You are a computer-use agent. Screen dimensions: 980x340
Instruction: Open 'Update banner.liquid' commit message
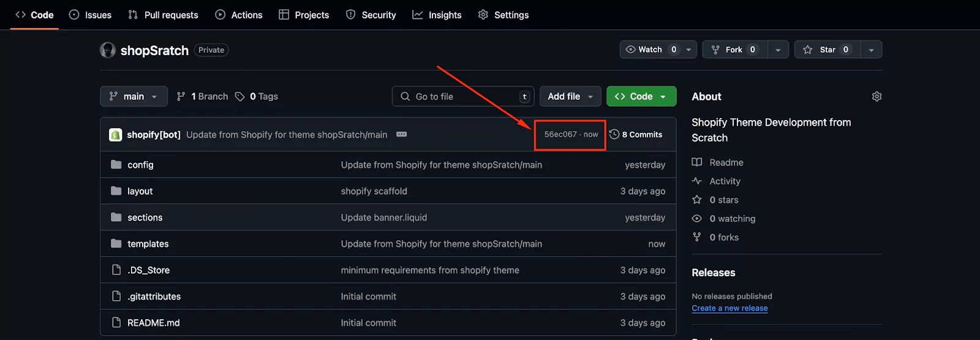[384, 217]
